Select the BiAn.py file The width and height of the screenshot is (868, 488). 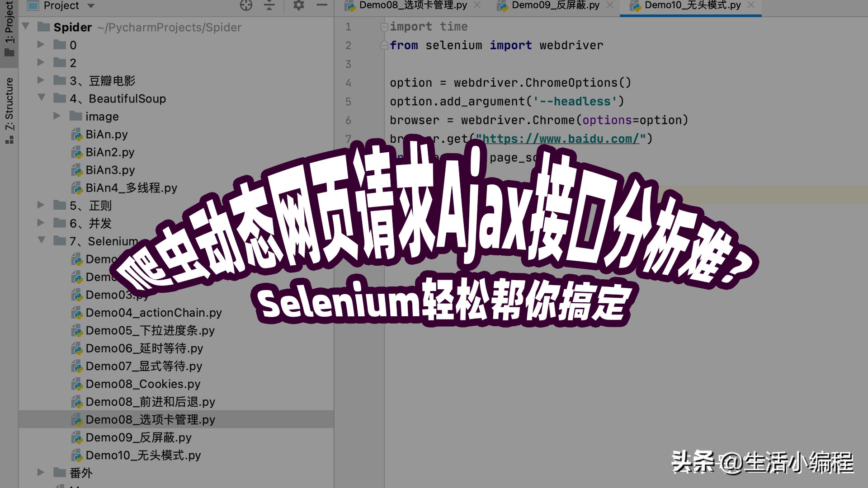(x=107, y=134)
